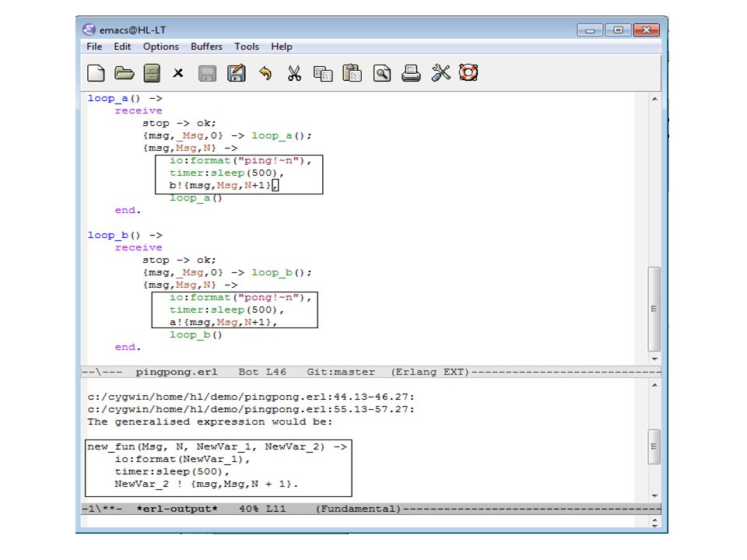747x560 pixels.
Task: Click the 'new_fun(Msg, N, NewVar_1, NewVar_2) ->' line
Action: click(217, 446)
